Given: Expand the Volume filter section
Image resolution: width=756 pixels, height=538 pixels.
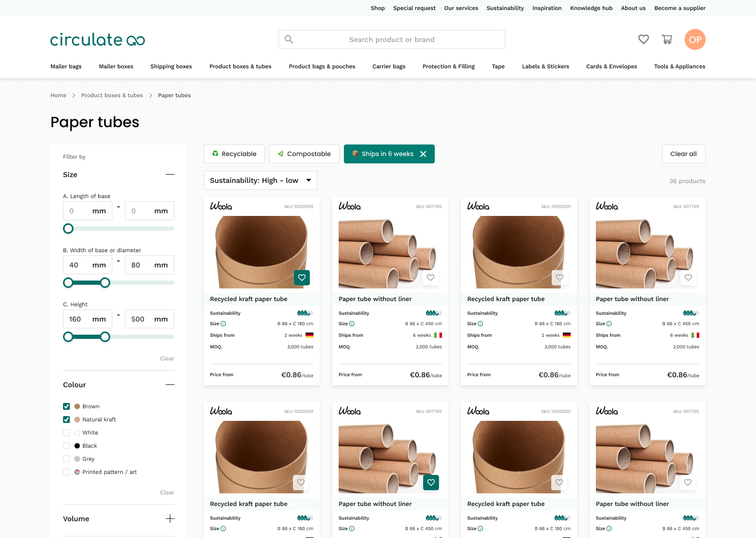Looking at the screenshot, I should 170,519.
